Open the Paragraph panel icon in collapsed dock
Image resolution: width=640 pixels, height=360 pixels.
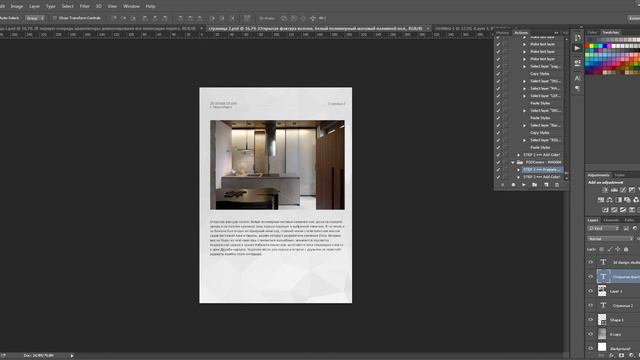point(577,88)
